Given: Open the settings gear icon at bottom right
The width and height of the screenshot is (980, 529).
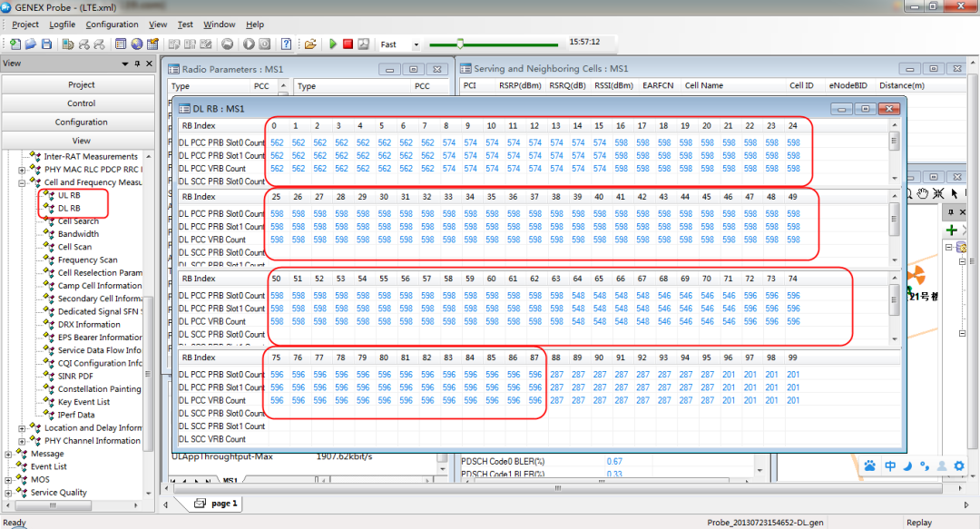Looking at the screenshot, I should point(959,466).
